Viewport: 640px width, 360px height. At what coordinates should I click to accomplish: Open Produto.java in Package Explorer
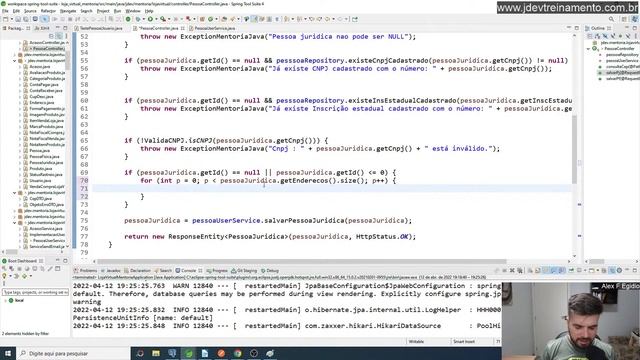[40, 169]
